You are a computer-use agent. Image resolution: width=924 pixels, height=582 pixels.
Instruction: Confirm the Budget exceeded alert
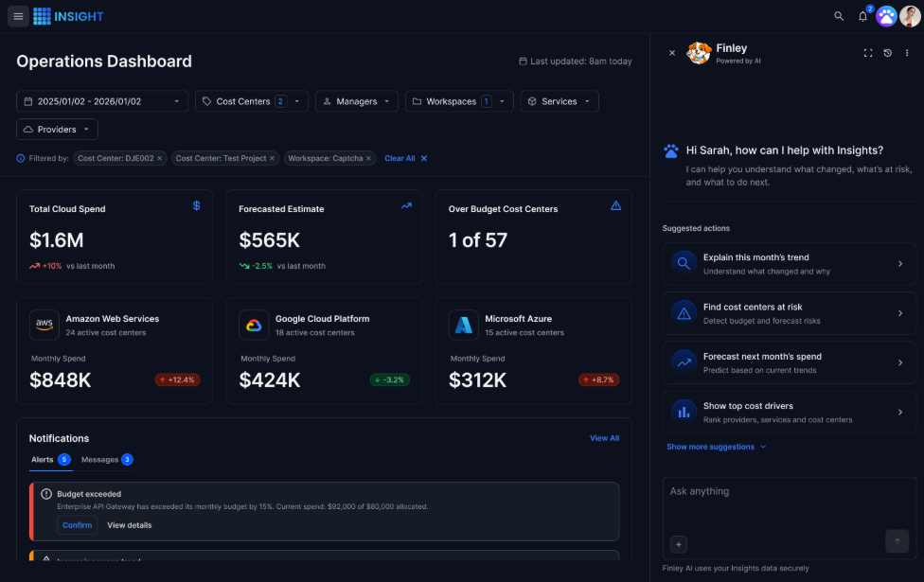tap(78, 525)
